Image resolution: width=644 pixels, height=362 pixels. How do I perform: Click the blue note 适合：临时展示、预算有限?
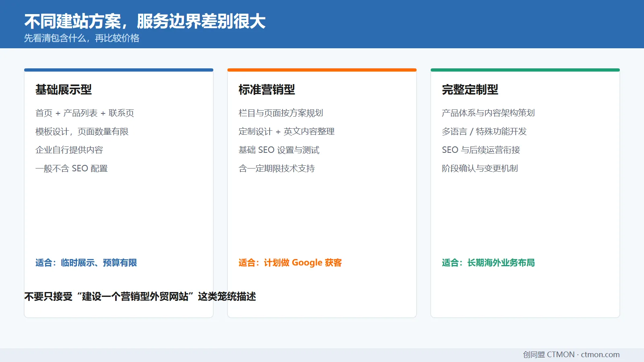[86, 263]
